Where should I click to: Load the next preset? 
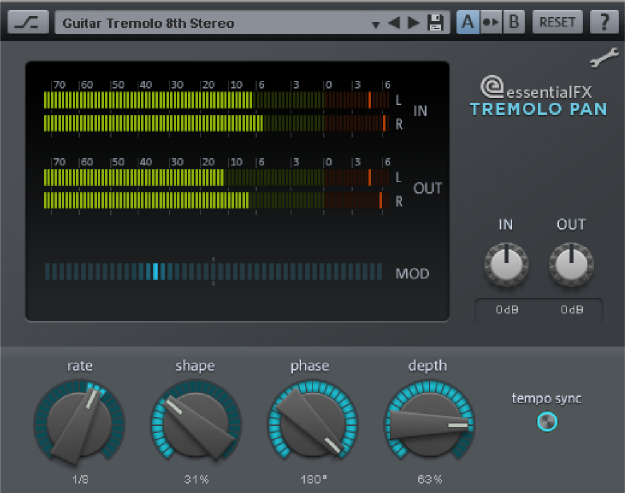[x=414, y=23]
